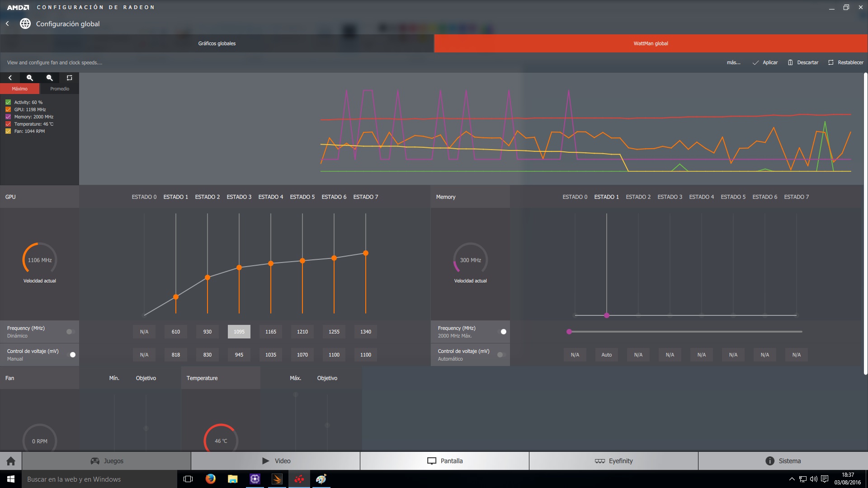Open the Sistema section
The image size is (868, 488).
point(783,461)
